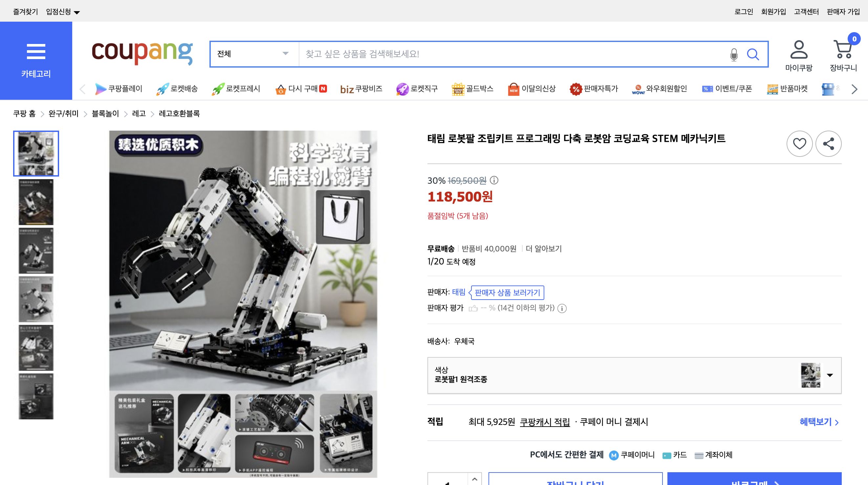Open the 혜택보기 benefits link
The width and height of the screenshot is (868, 485).
pyautogui.click(x=819, y=422)
